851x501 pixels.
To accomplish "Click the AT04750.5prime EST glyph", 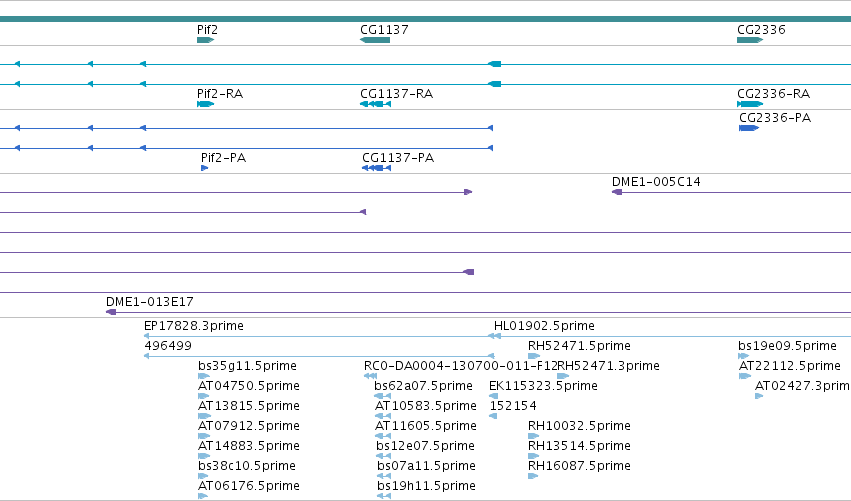I will click(204, 396).
